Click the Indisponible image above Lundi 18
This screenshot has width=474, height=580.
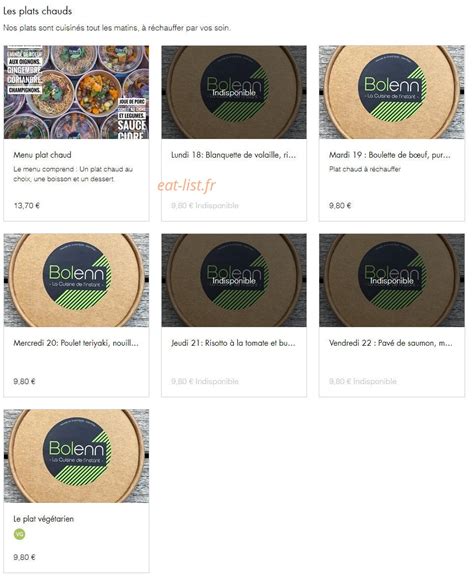click(x=234, y=92)
